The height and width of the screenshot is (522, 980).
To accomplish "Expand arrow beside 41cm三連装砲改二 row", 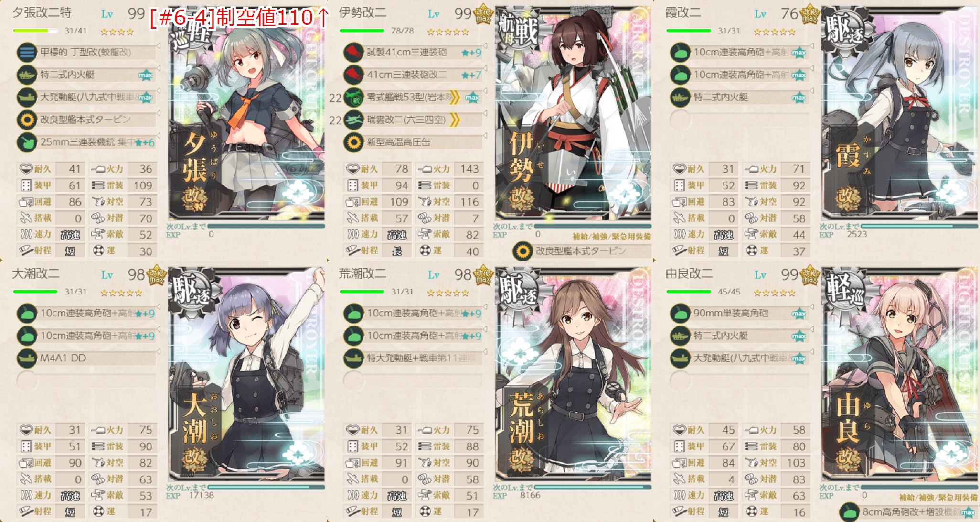I will tap(485, 68).
